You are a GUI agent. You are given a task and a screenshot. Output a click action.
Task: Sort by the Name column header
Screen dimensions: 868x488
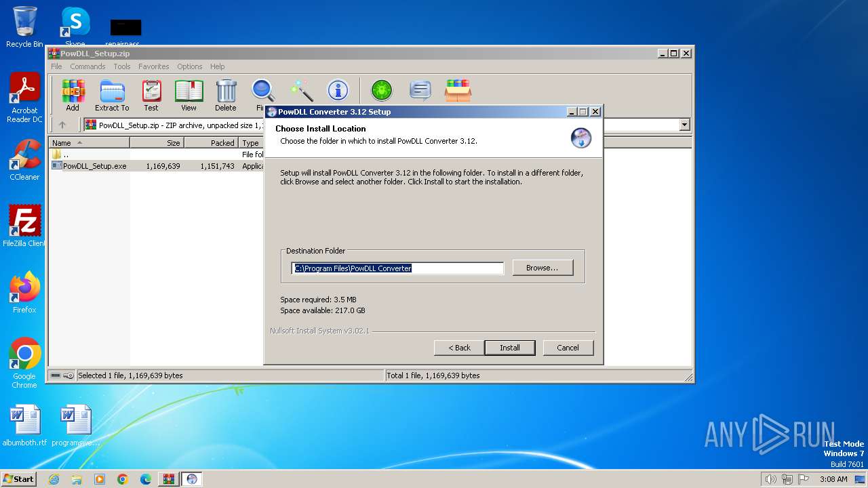(90, 142)
